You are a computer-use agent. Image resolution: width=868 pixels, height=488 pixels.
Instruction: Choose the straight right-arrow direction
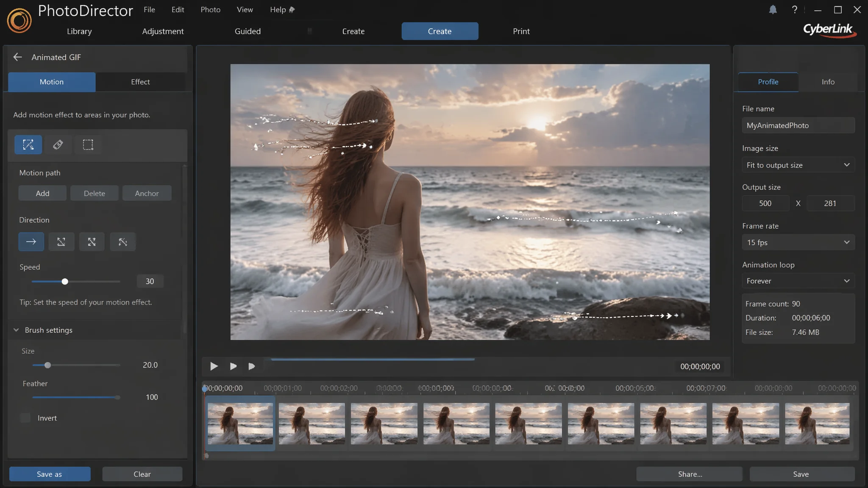(x=31, y=242)
